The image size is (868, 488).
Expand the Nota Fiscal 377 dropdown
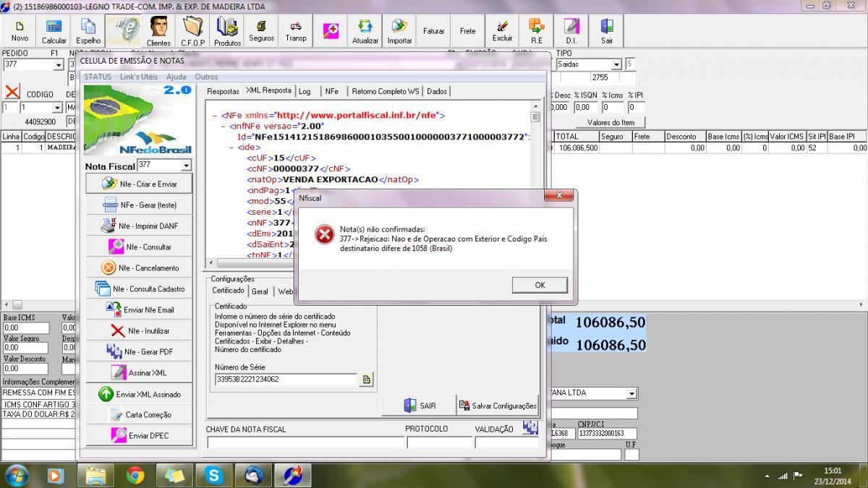[186, 166]
